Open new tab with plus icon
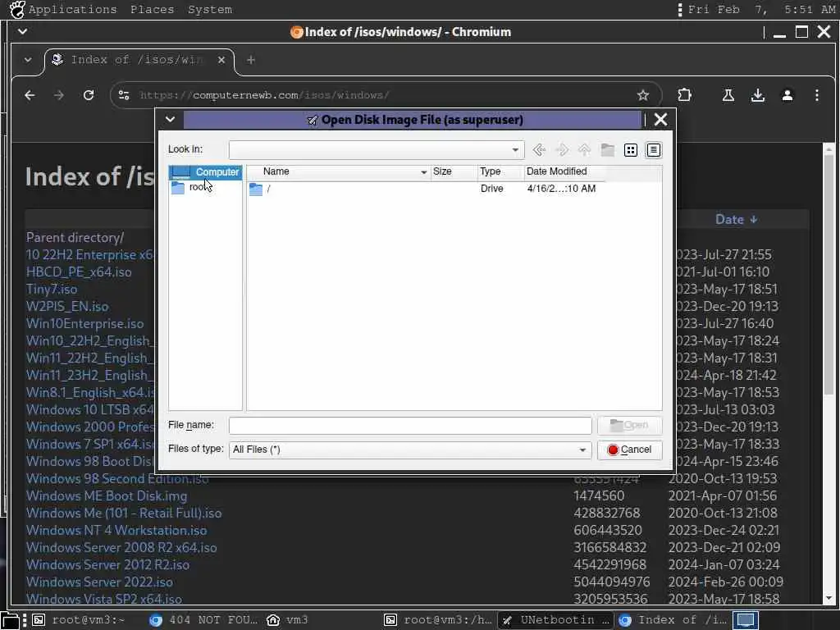The width and height of the screenshot is (840, 630). pyautogui.click(x=251, y=60)
